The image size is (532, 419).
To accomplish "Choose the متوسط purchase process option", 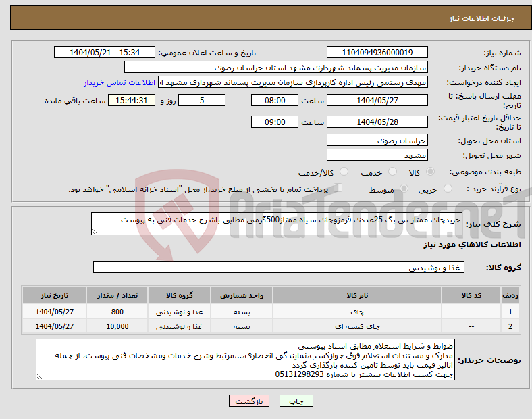I will [404, 188].
